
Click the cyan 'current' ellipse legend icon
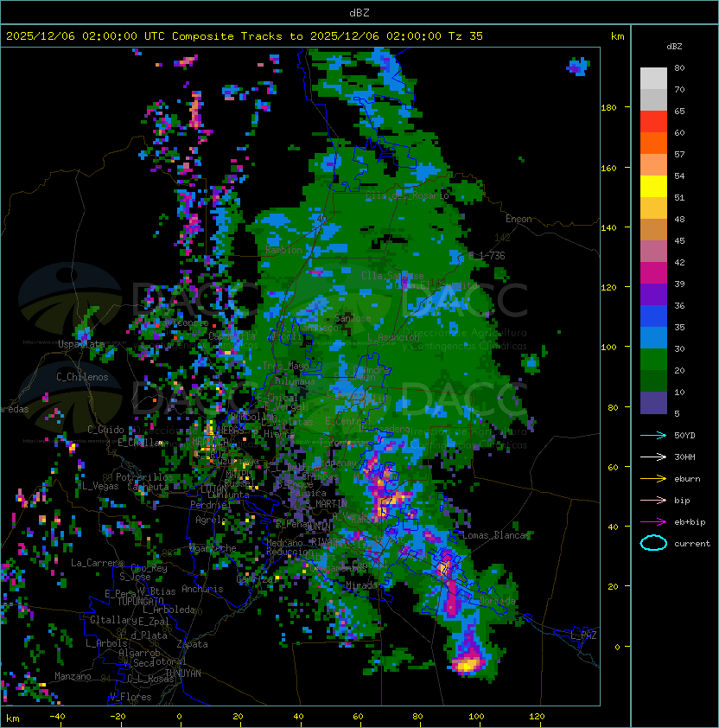pos(653,543)
